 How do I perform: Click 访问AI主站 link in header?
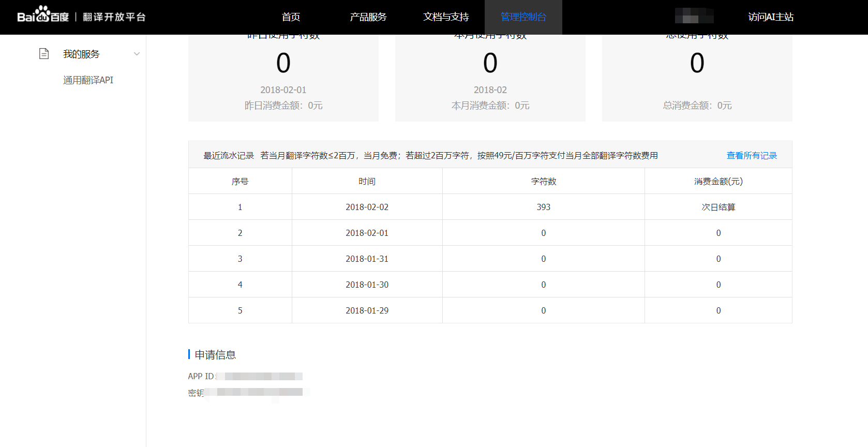pyautogui.click(x=771, y=17)
